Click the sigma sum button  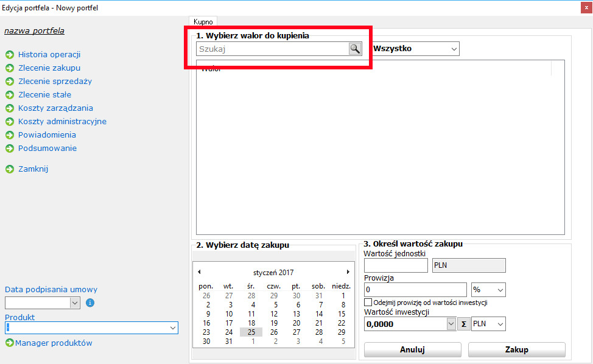[x=464, y=324]
